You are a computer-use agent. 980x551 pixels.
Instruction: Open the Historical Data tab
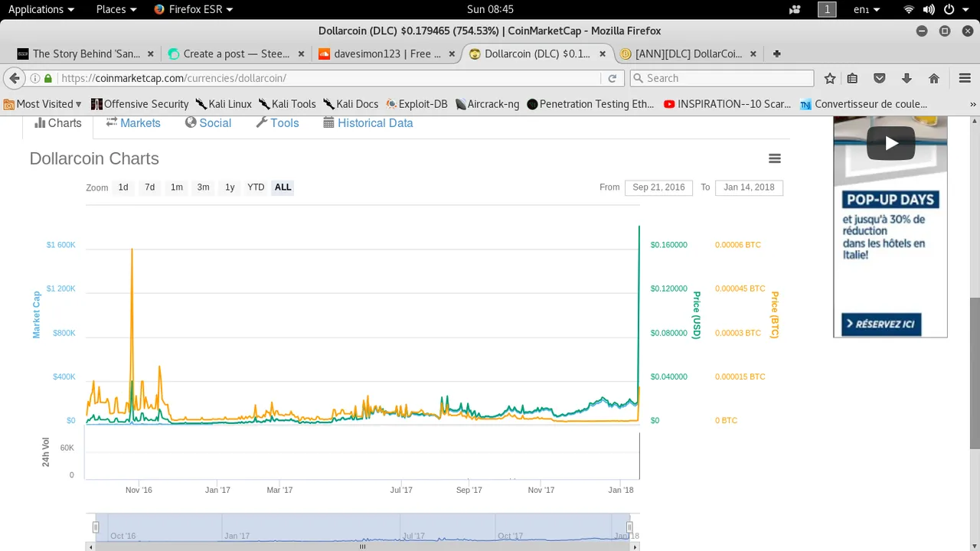368,123
